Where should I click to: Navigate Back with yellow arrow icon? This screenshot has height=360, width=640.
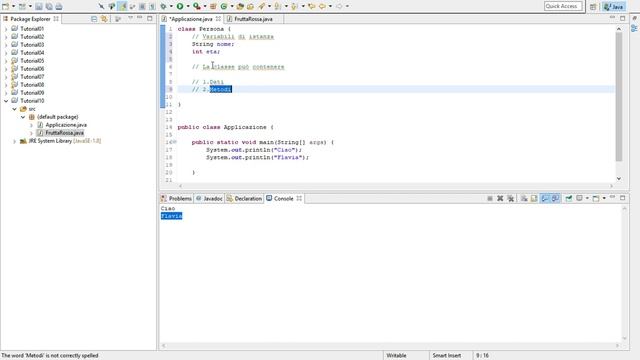(322, 6)
